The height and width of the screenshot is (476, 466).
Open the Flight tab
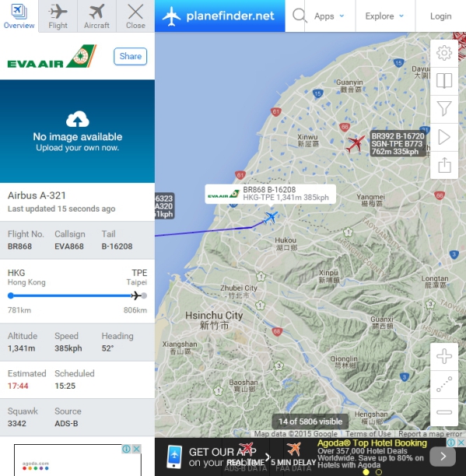58,16
